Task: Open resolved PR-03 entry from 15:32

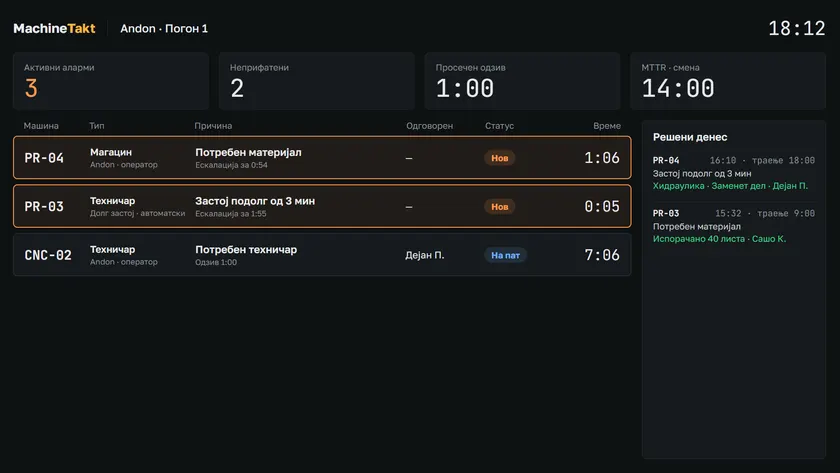Action: pyautogui.click(x=733, y=226)
